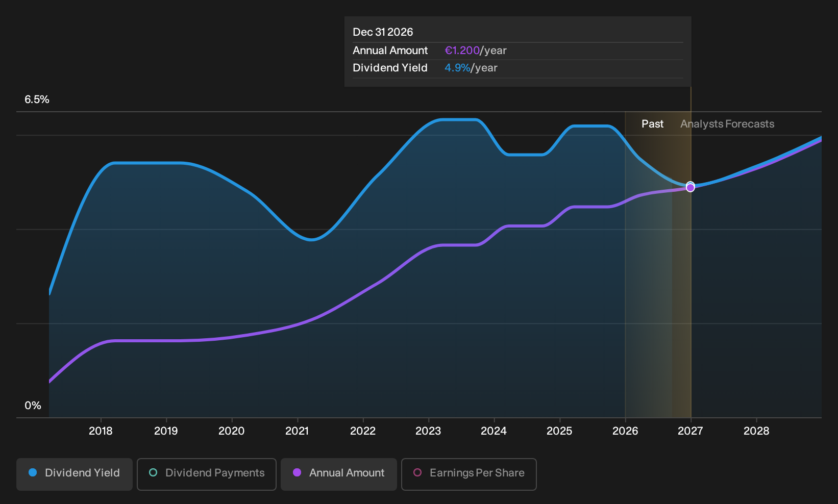Select the 2025 x-axis label
Screen dimensions: 838x504
(559, 431)
